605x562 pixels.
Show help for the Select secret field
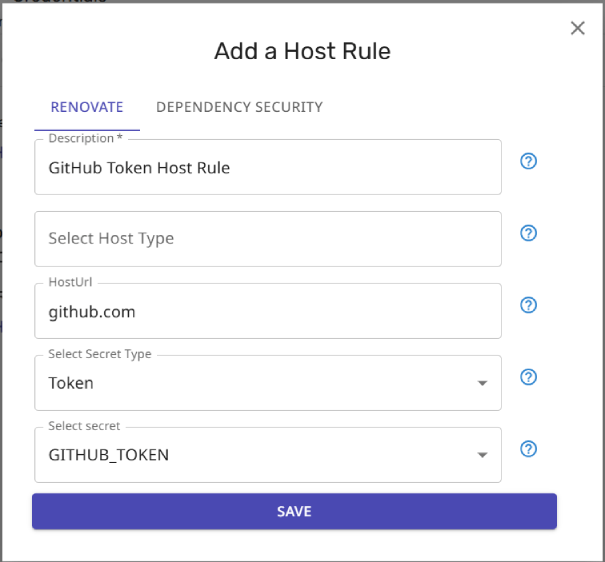(528, 449)
